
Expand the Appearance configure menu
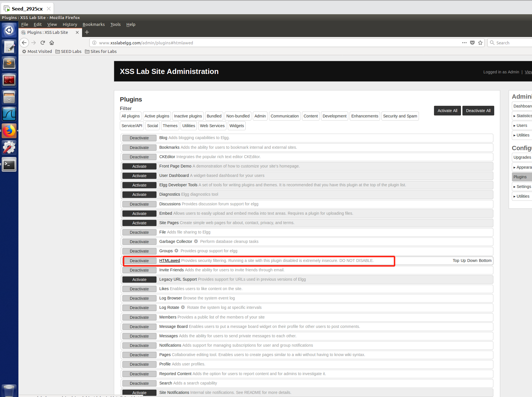click(522, 167)
